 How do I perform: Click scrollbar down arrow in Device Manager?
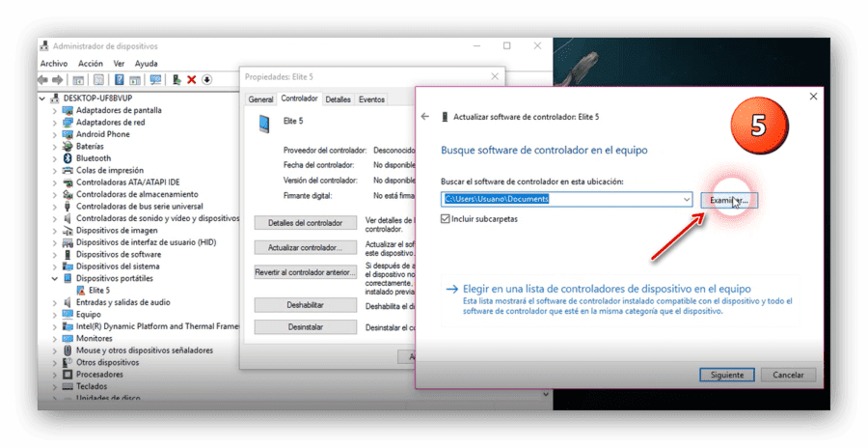546,394
